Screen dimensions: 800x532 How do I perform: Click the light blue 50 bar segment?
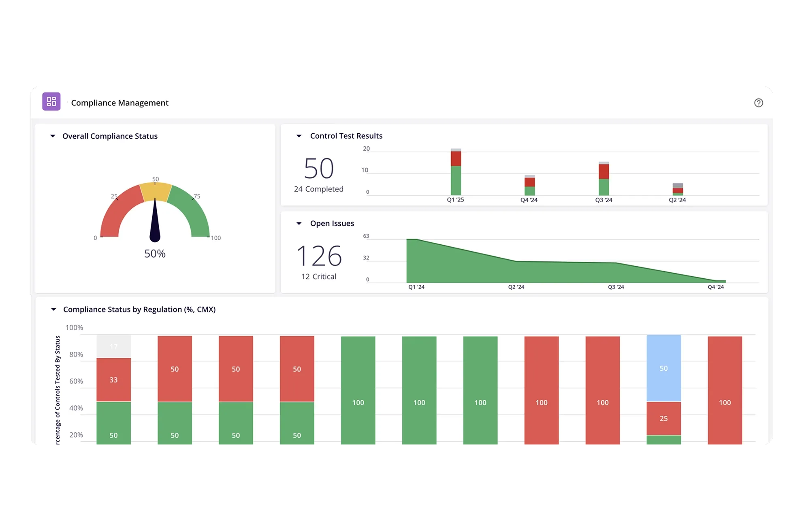click(x=663, y=368)
